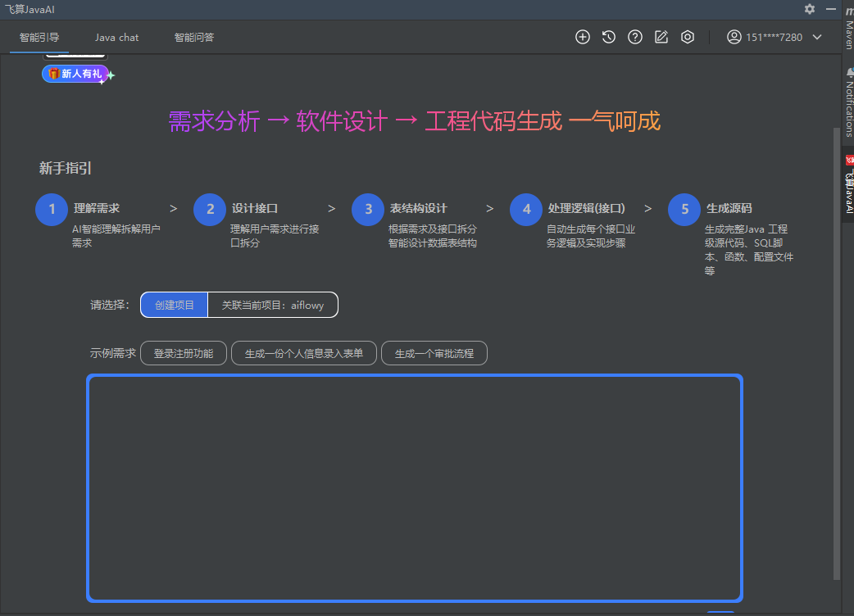Switch to the 智能引导 tab
854x616 pixels.
(x=38, y=37)
